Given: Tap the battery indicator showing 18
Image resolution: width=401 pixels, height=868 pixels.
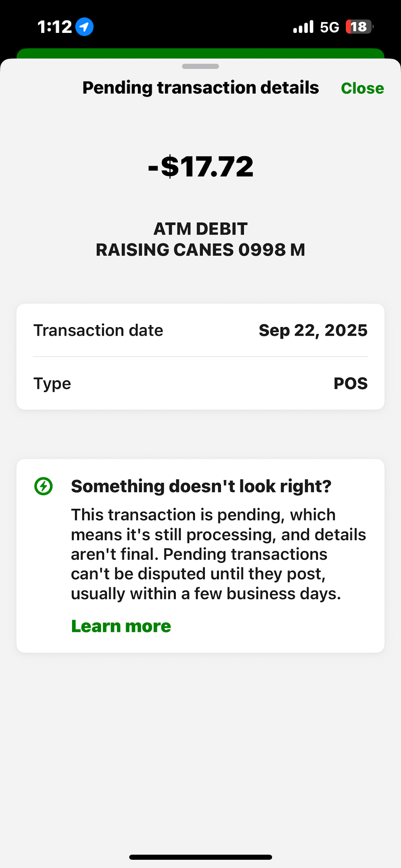Looking at the screenshot, I should (359, 27).
